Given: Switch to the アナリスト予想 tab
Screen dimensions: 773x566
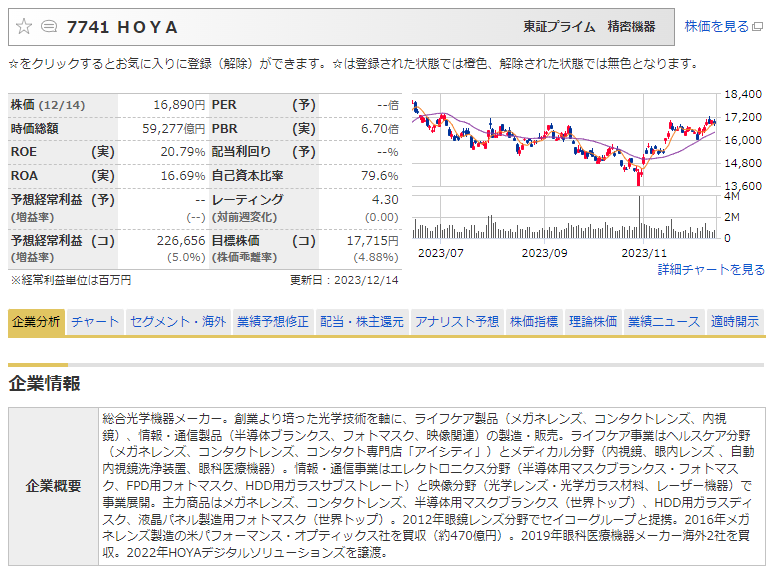Looking at the screenshot, I should click(x=457, y=321).
